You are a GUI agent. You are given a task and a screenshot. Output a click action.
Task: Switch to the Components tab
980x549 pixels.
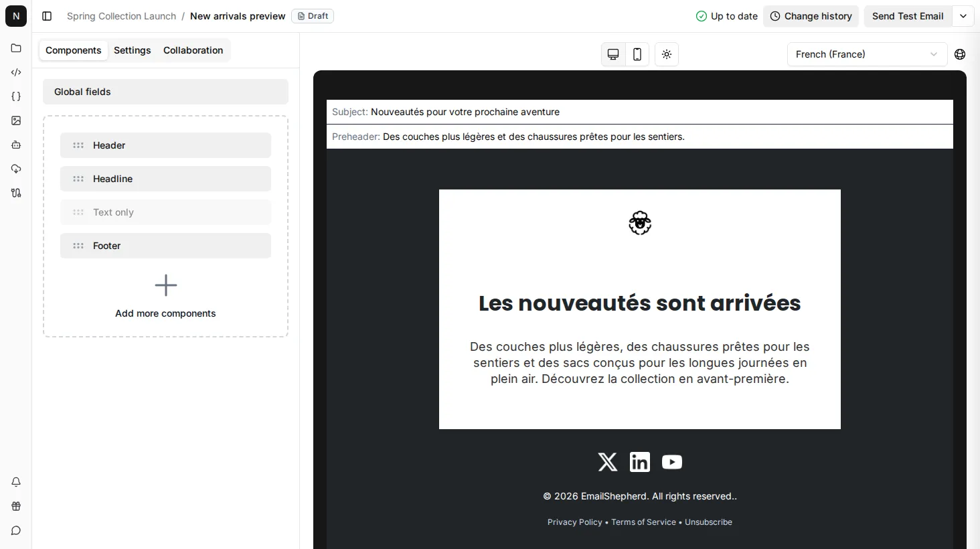click(x=74, y=50)
